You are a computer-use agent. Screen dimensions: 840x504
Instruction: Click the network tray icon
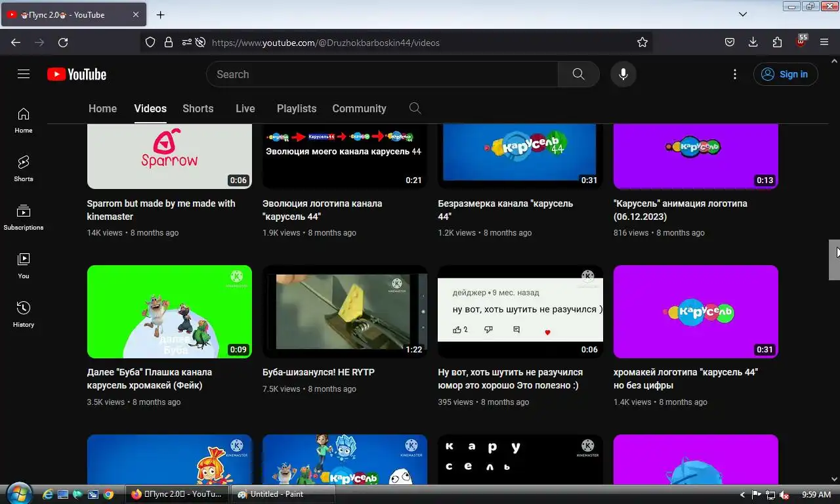770,495
